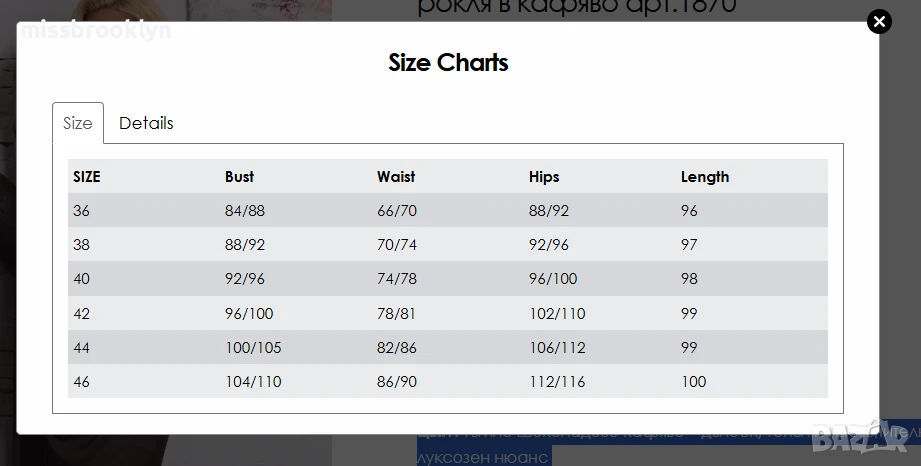921x466 pixels.
Task: Select the size 36 row
Action: coord(448,210)
